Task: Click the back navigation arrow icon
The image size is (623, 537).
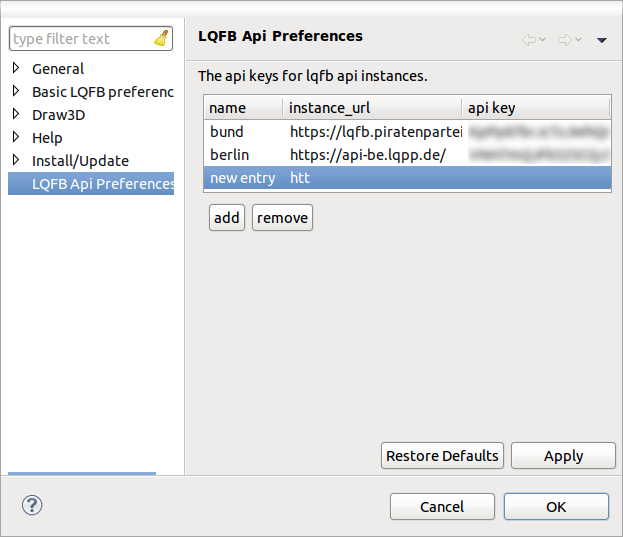Action: tap(528, 40)
